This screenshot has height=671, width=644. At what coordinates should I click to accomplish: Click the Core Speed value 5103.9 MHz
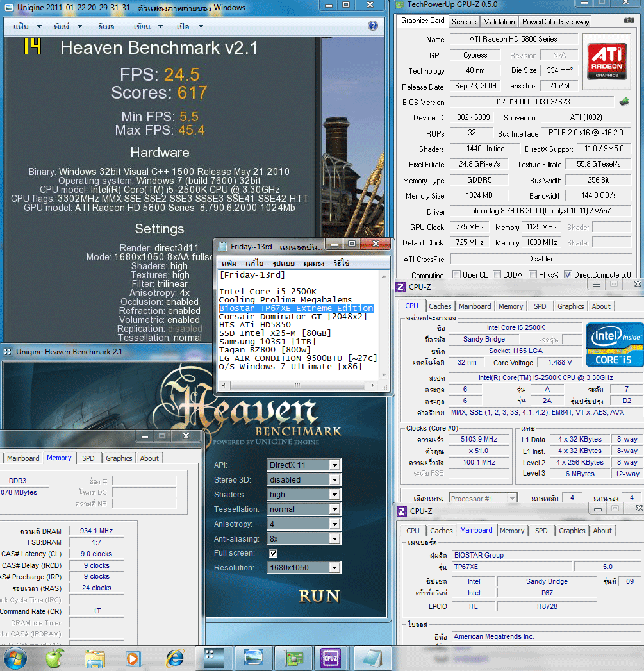coord(479,439)
